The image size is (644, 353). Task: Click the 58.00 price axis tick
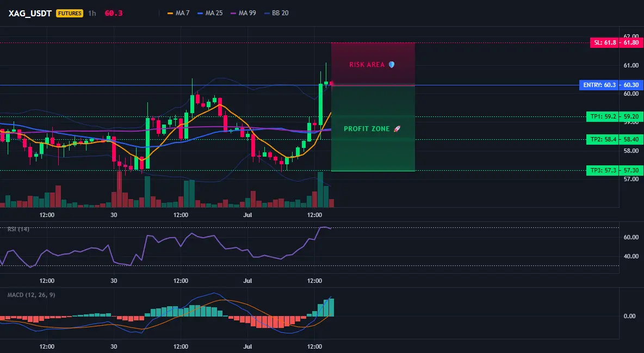click(x=631, y=151)
